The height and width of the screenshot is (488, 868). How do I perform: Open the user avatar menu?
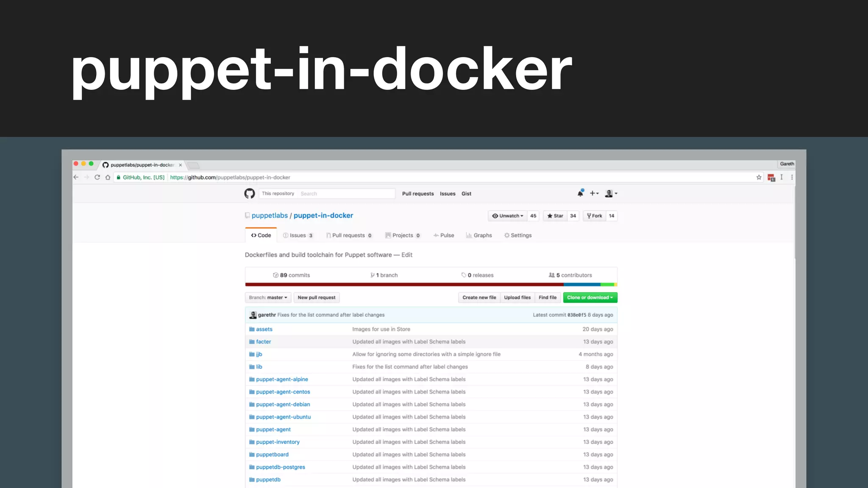click(x=611, y=193)
